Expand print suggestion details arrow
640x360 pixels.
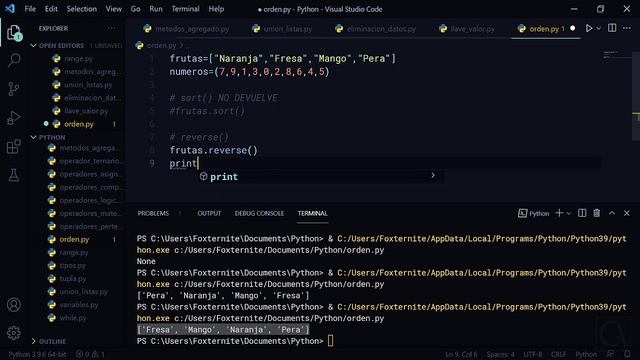point(433,176)
